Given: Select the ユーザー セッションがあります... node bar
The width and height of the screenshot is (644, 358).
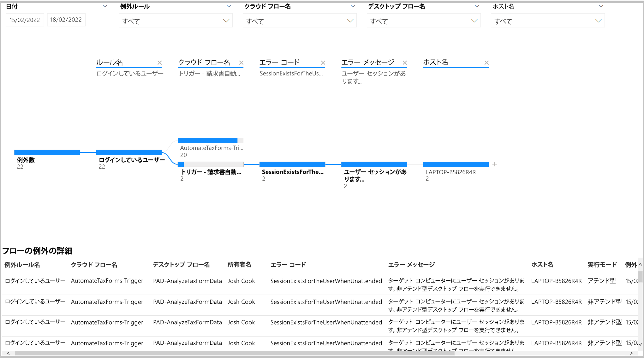Looking at the screenshot, I should (x=374, y=164).
